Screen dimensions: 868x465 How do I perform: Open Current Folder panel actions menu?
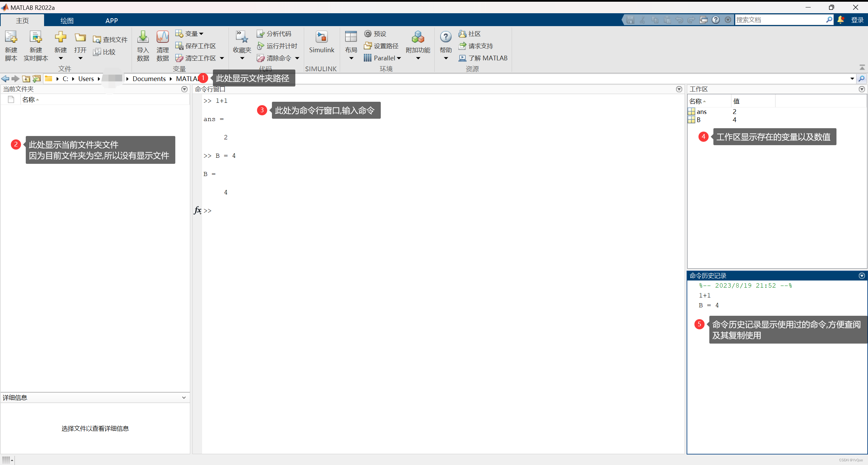tap(184, 89)
